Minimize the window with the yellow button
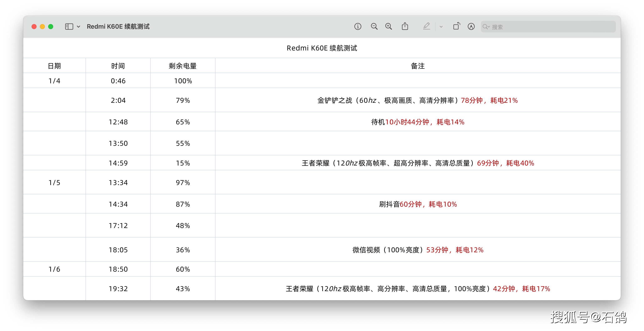Image resolution: width=644 pixels, height=331 pixels. (43, 27)
